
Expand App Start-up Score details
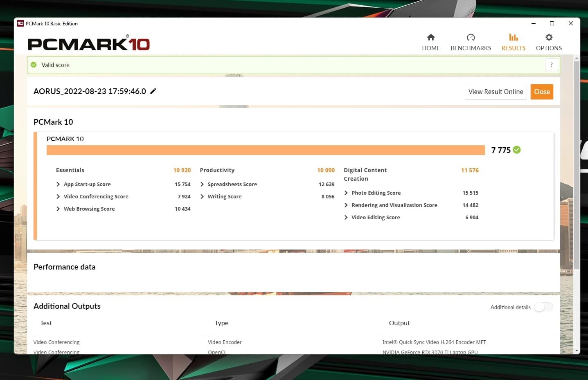(x=58, y=184)
